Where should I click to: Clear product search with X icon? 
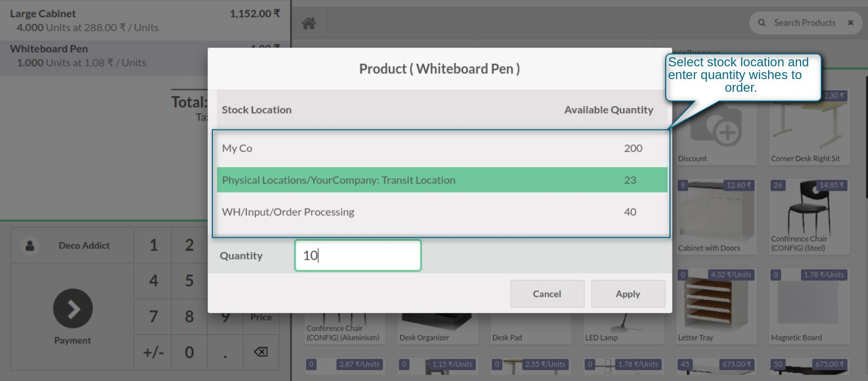click(x=850, y=23)
